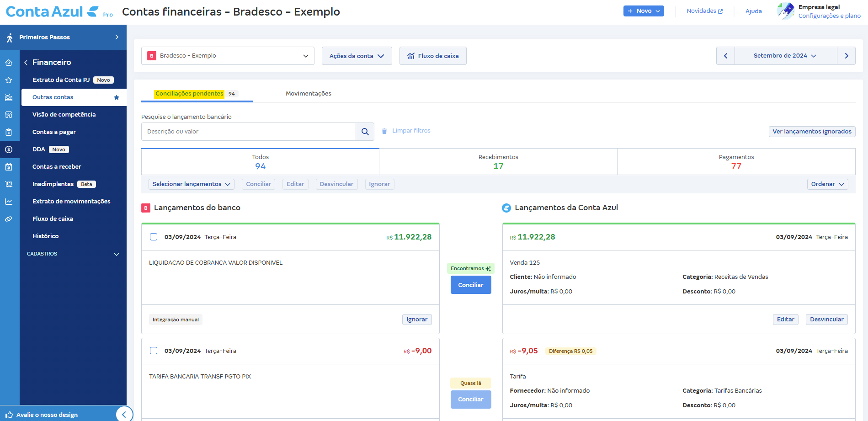Screen dimensions: 868x421
Task: Click the search magnifier button
Action: pyautogui.click(x=365, y=132)
